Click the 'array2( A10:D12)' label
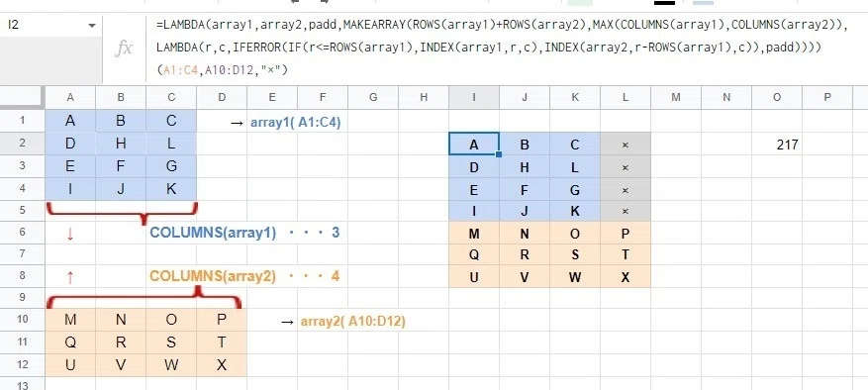Viewport: 868px width, 390px height. pyautogui.click(x=352, y=322)
